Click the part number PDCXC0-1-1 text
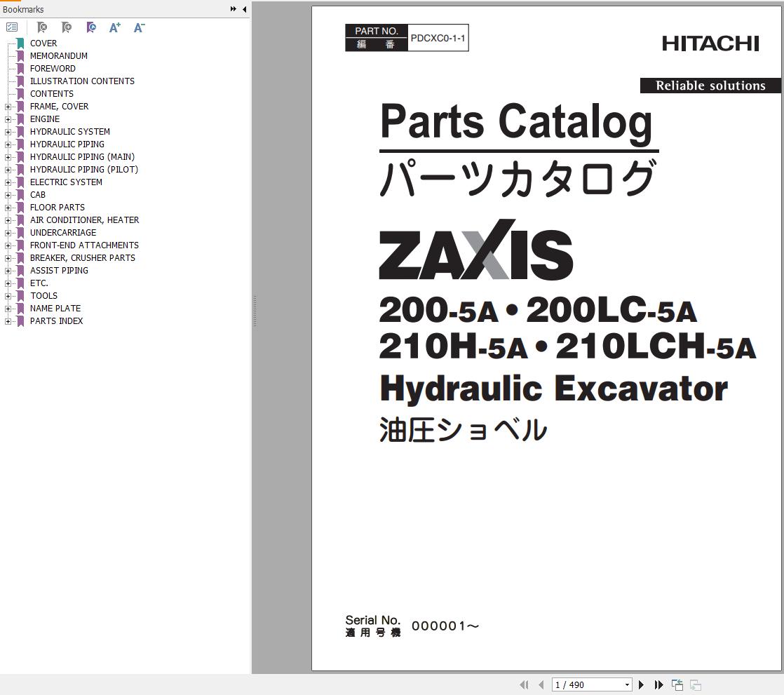This screenshot has width=784, height=695. [x=438, y=38]
